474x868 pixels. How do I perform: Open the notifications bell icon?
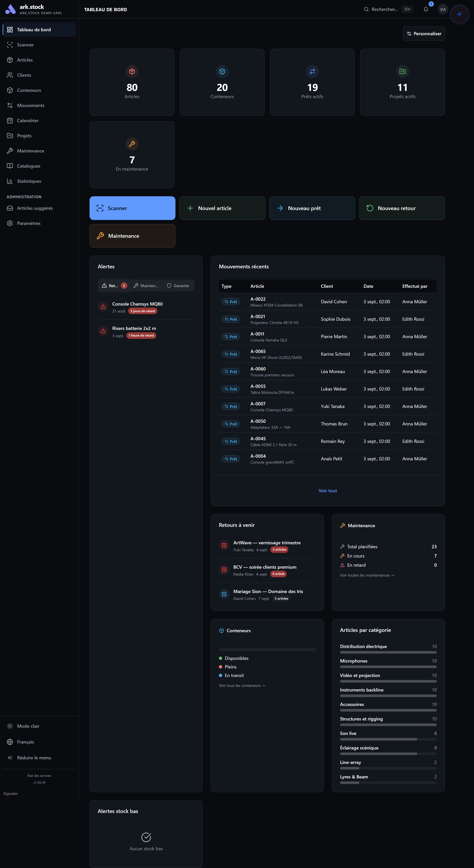[426, 9]
